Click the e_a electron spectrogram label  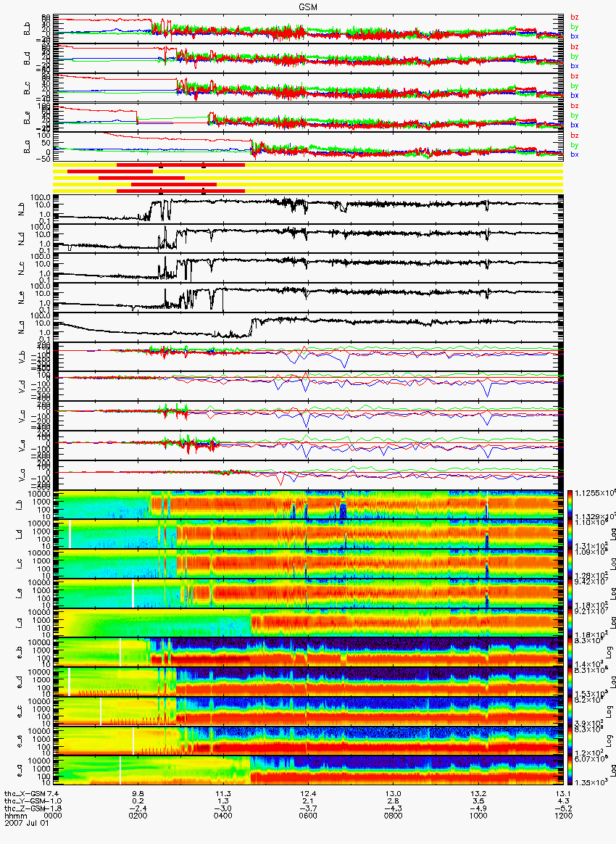pos(19,770)
